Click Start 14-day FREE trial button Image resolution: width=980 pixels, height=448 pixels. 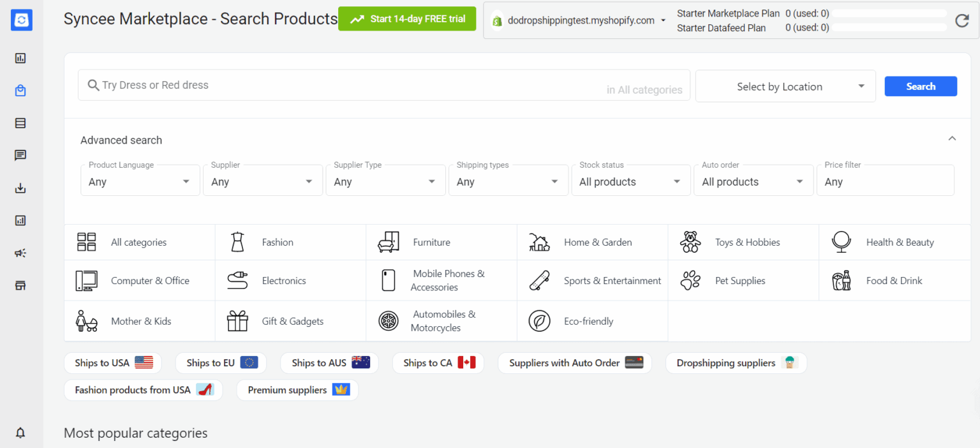tap(407, 19)
